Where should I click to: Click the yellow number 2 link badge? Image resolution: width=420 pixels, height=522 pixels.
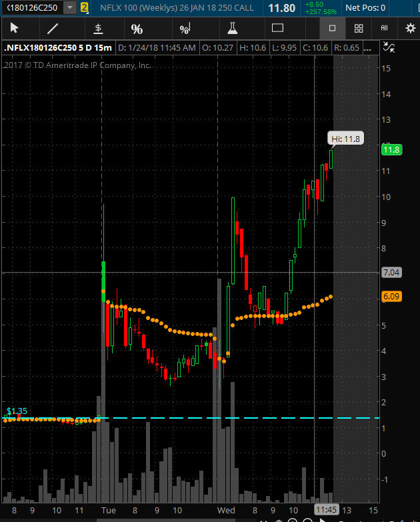(84, 7)
